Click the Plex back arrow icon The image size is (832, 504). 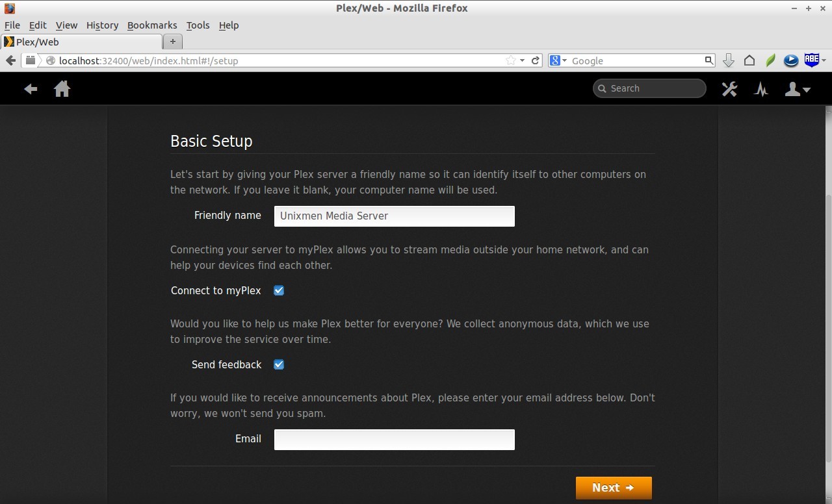point(31,89)
